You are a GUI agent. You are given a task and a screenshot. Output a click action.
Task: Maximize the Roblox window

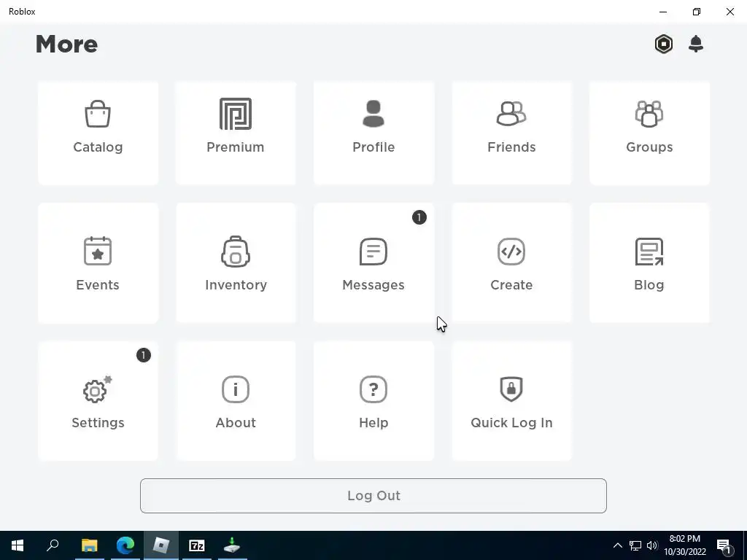697,12
